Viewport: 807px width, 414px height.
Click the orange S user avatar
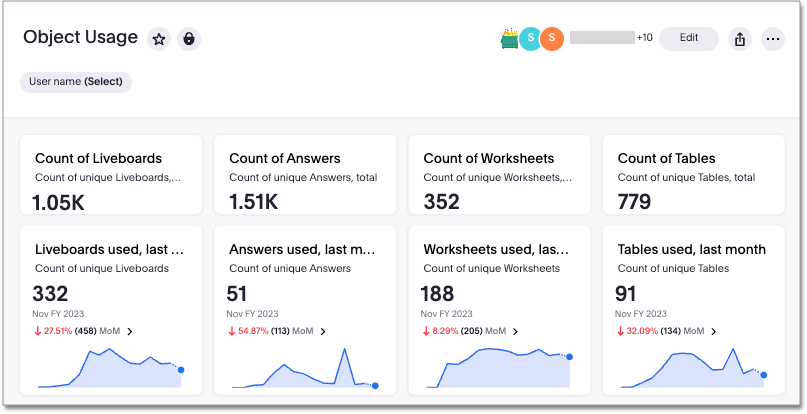[x=552, y=39]
